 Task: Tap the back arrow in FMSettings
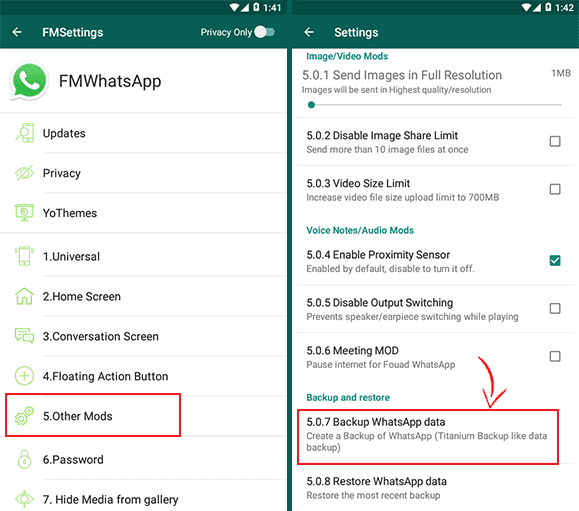17,32
